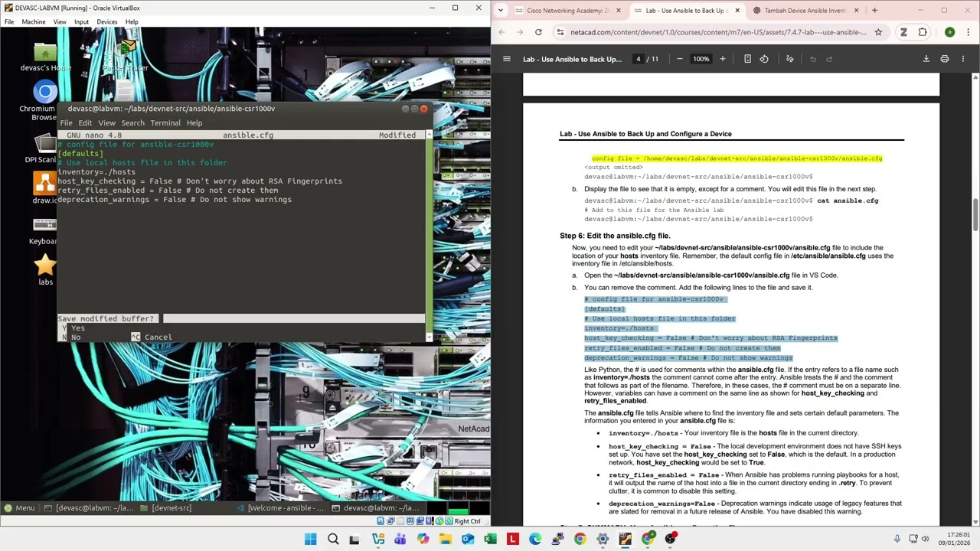The width and height of the screenshot is (980, 551).
Task: Open Windows taskbar search
Action: [x=333, y=539]
